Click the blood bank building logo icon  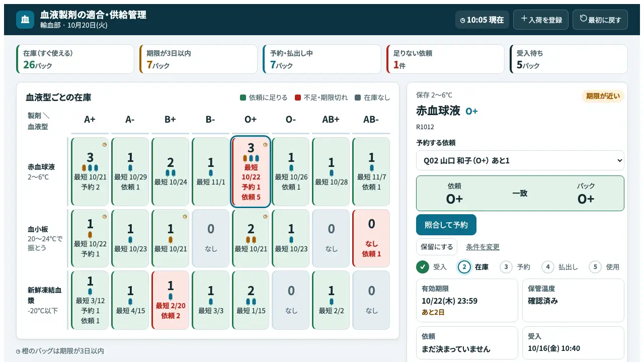pyautogui.click(x=25, y=20)
